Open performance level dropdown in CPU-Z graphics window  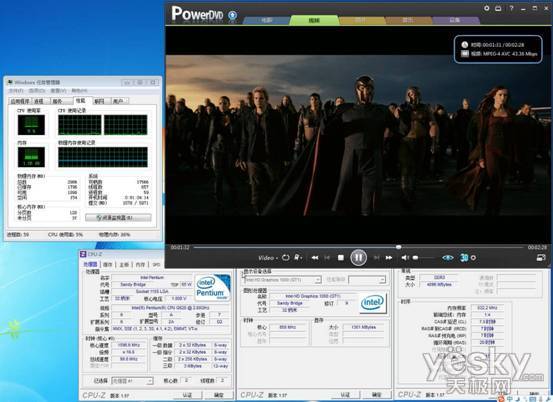coord(367,280)
